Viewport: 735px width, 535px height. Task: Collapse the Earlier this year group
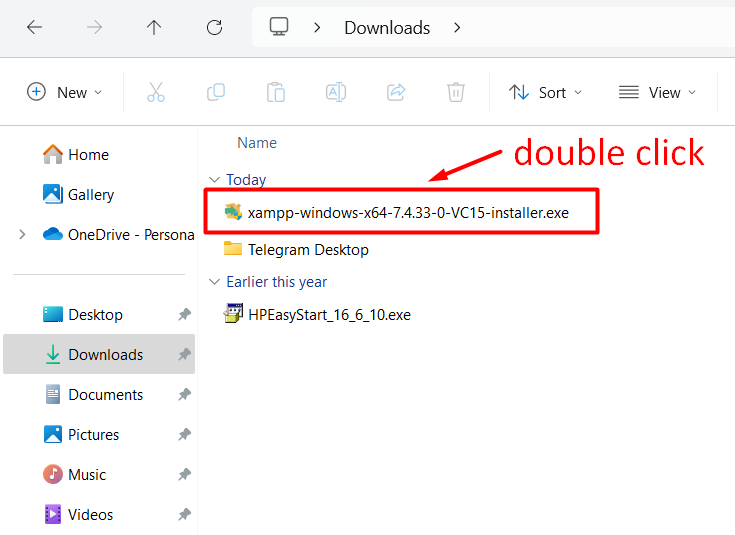tap(214, 282)
